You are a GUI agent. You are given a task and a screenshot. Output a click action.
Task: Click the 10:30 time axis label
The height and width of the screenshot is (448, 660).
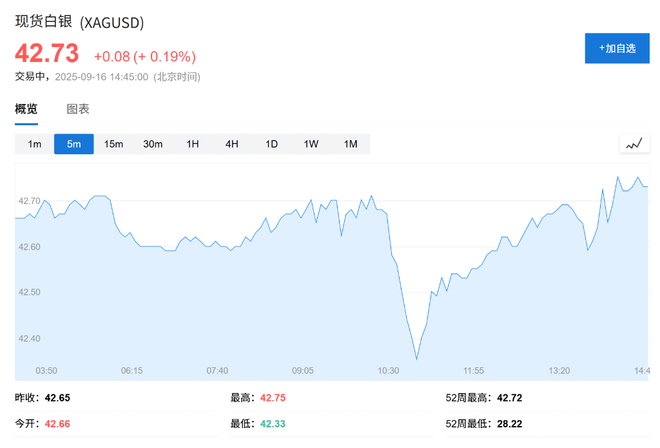click(x=389, y=371)
